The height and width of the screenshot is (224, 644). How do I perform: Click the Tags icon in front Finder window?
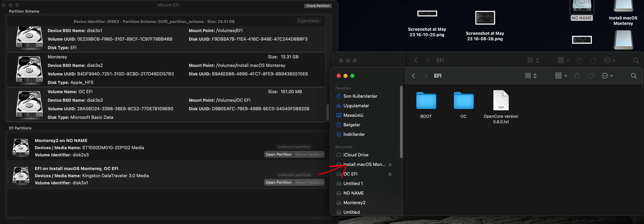click(x=591, y=76)
